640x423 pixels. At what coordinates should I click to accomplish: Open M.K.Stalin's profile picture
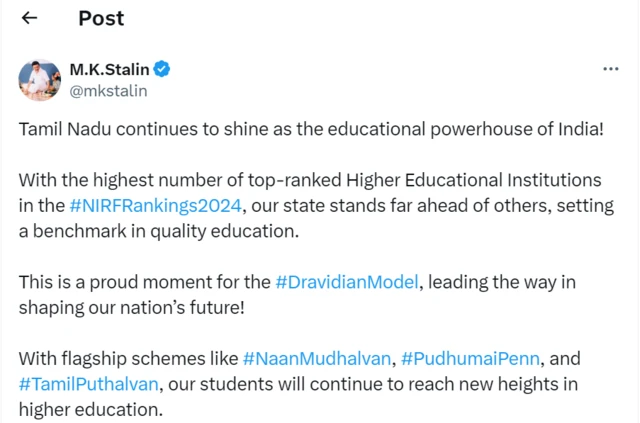click(x=38, y=80)
